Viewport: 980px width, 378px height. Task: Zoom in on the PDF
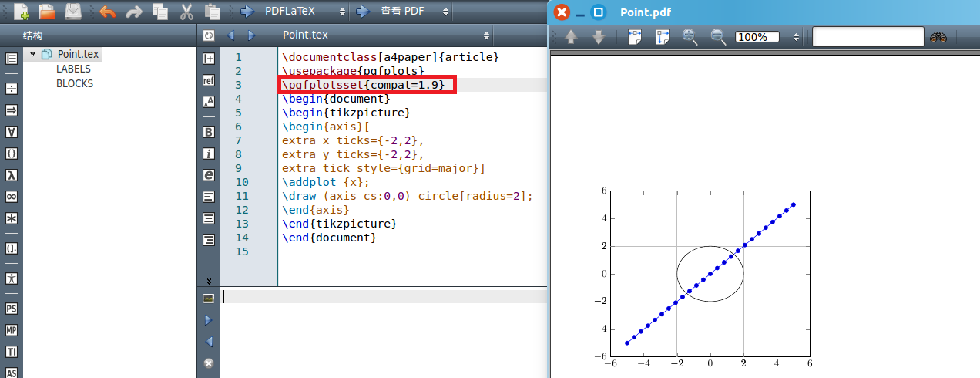(x=690, y=37)
